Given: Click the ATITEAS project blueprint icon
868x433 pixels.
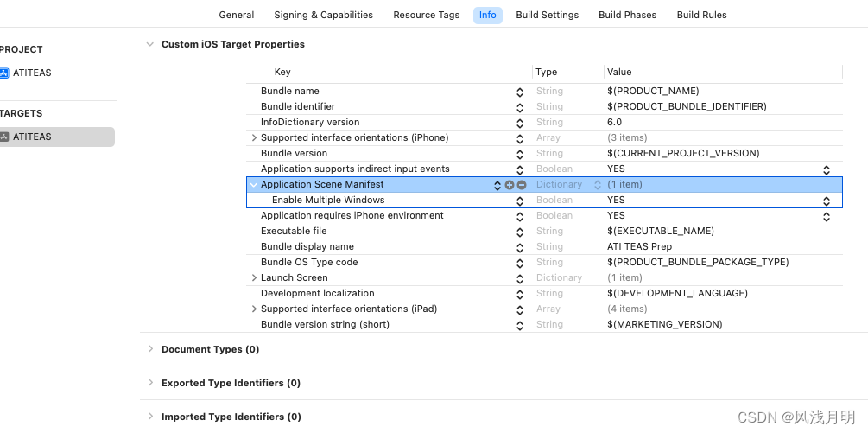Looking at the screenshot, I should pyautogui.click(x=4, y=73).
